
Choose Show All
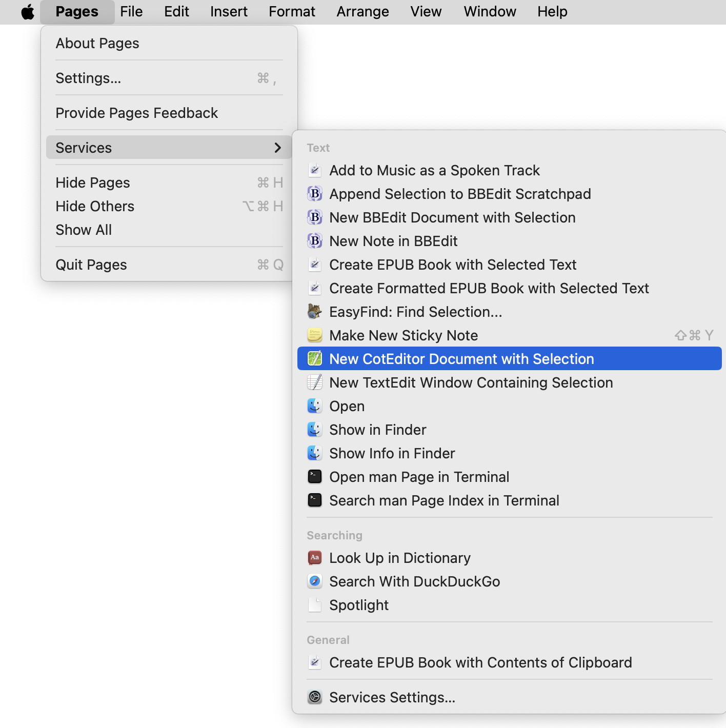[169, 230]
